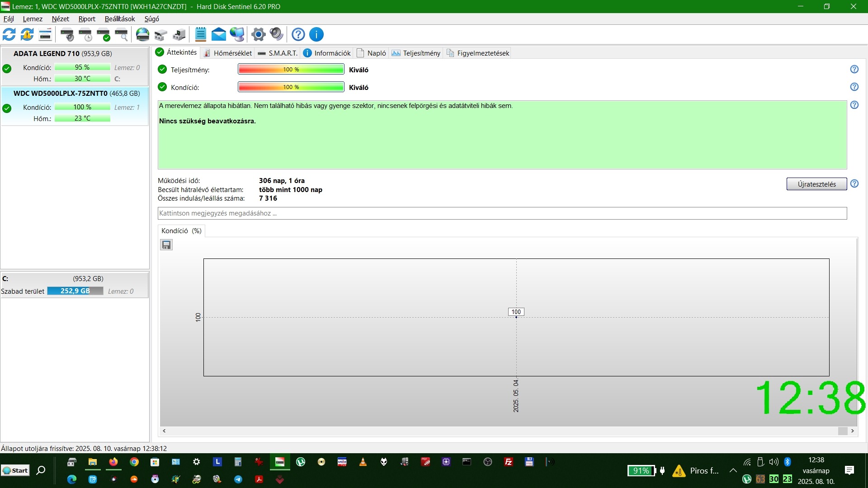The image size is (868, 488).
Task: Switch to the S.M.A.R.T. tab
Action: coord(278,53)
